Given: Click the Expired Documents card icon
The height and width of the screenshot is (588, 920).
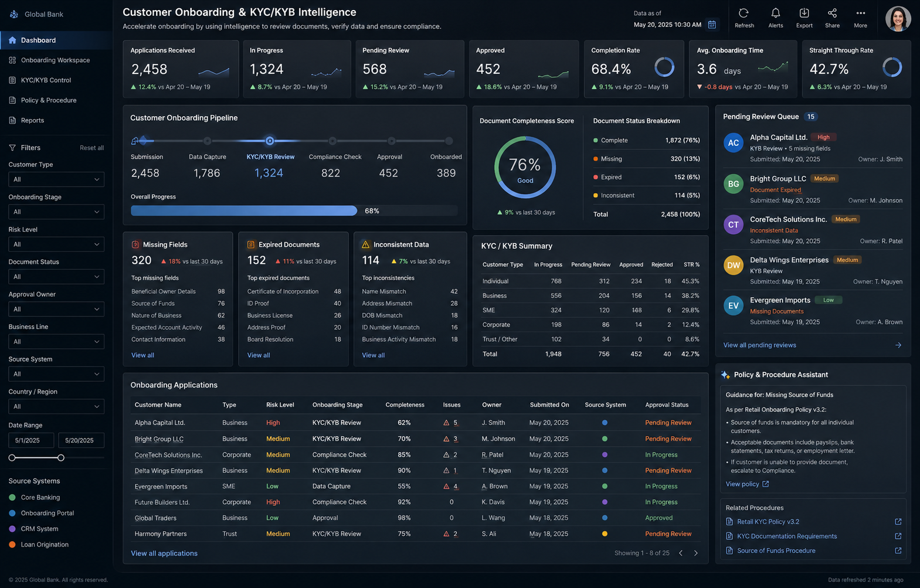Looking at the screenshot, I should pos(251,244).
